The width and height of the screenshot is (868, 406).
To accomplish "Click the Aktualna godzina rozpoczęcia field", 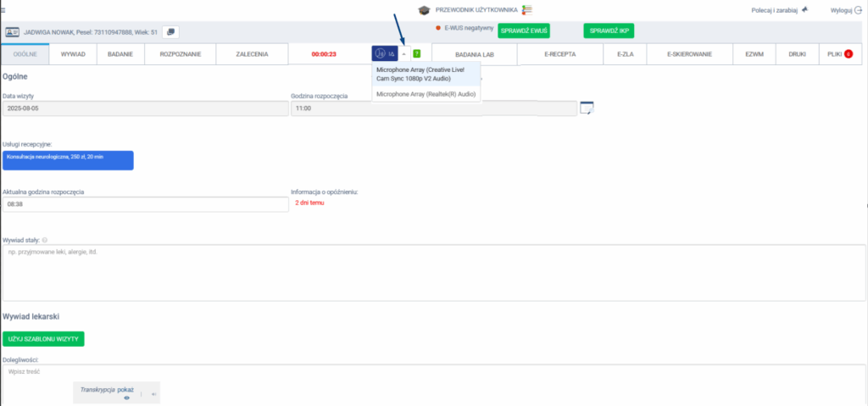I will pyautogui.click(x=145, y=204).
